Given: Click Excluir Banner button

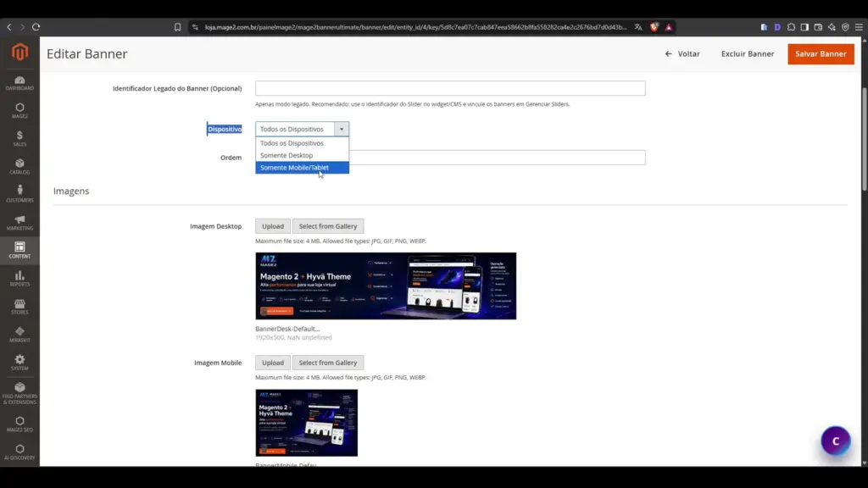Looking at the screenshot, I should 748,53.
